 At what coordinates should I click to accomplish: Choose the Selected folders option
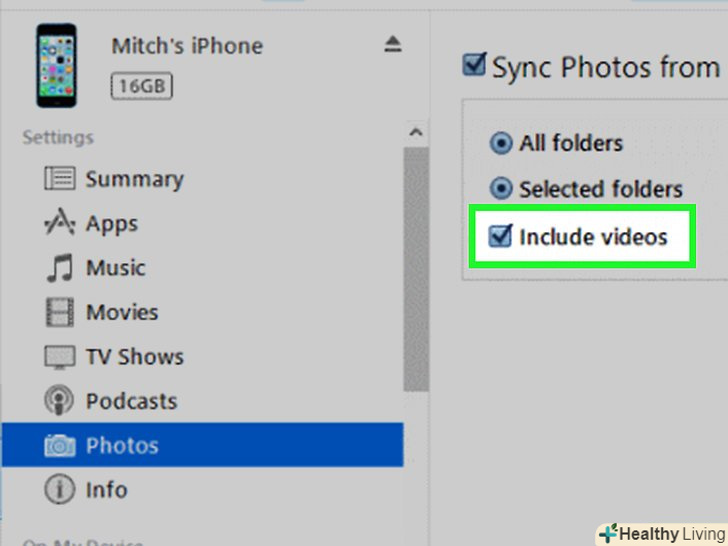pyautogui.click(x=501, y=189)
